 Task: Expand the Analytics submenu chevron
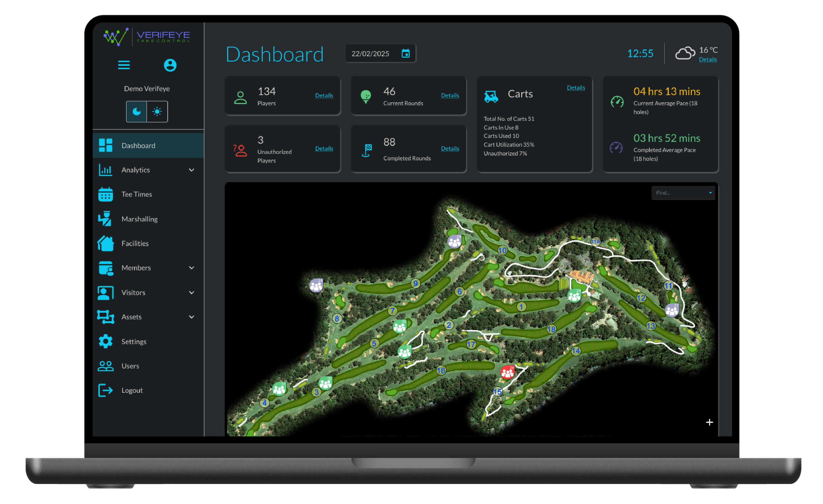[191, 170]
